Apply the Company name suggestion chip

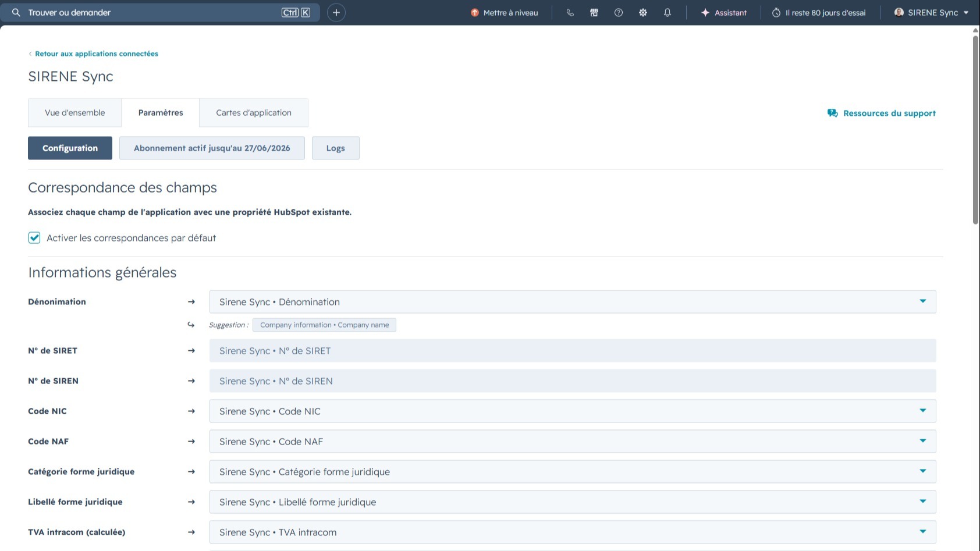[325, 325]
